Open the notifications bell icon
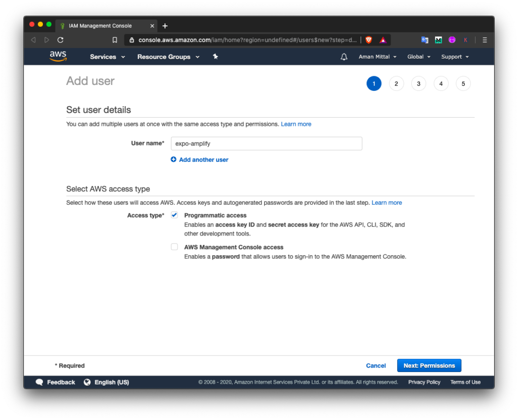Image resolution: width=518 pixels, height=420 pixels. click(344, 57)
